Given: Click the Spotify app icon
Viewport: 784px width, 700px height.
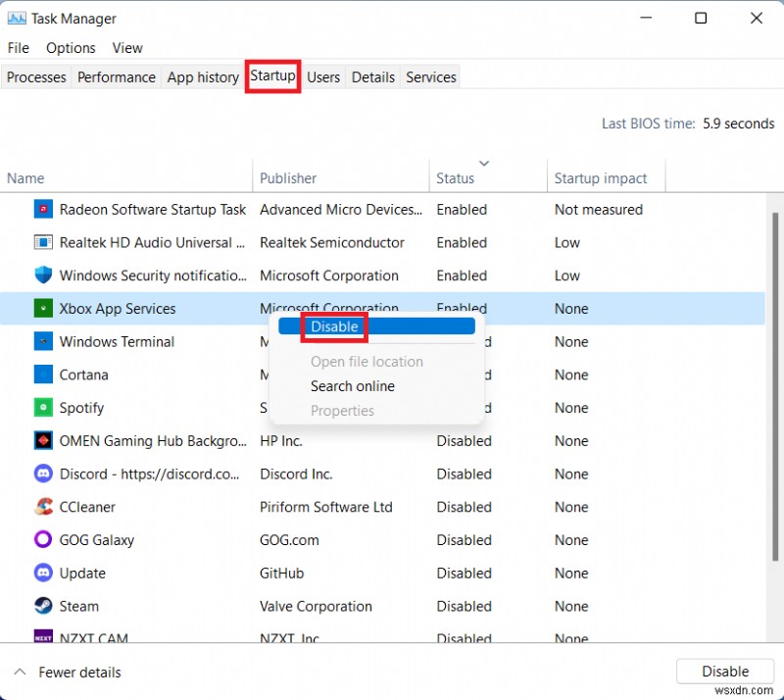Looking at the screenshot, I should pyautogui.click(x=43, y=408).
